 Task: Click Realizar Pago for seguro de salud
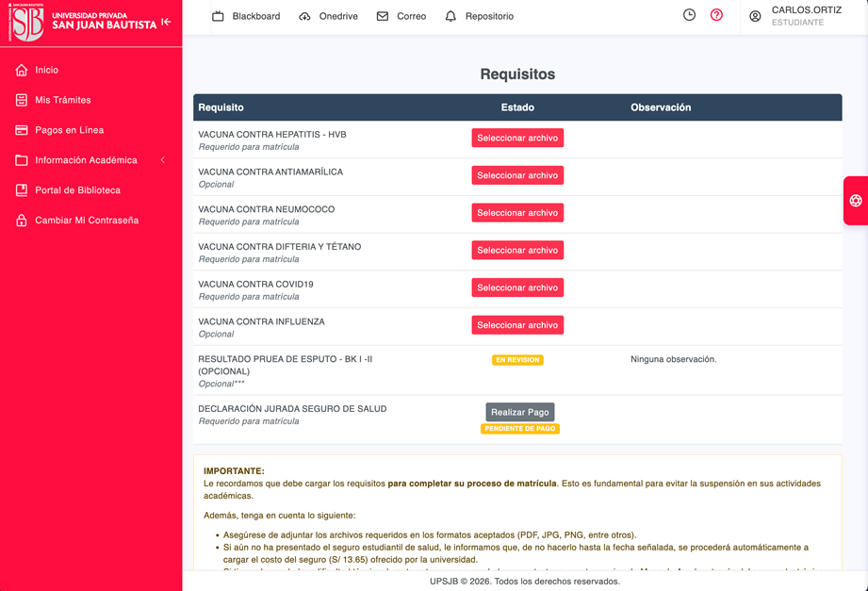coord(519,412)
